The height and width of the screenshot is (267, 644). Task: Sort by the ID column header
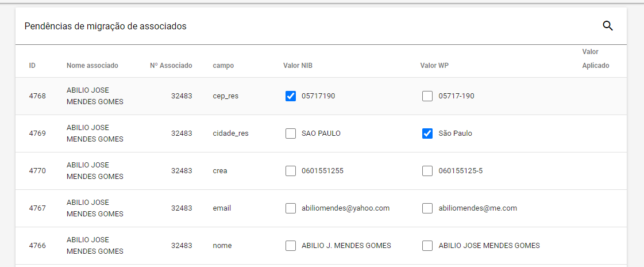coord(32,66)
